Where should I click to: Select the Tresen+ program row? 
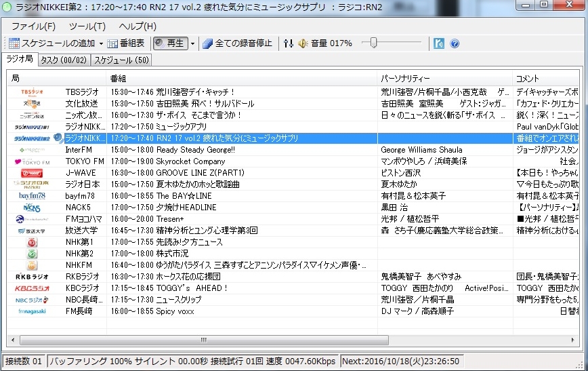(293, 219)
